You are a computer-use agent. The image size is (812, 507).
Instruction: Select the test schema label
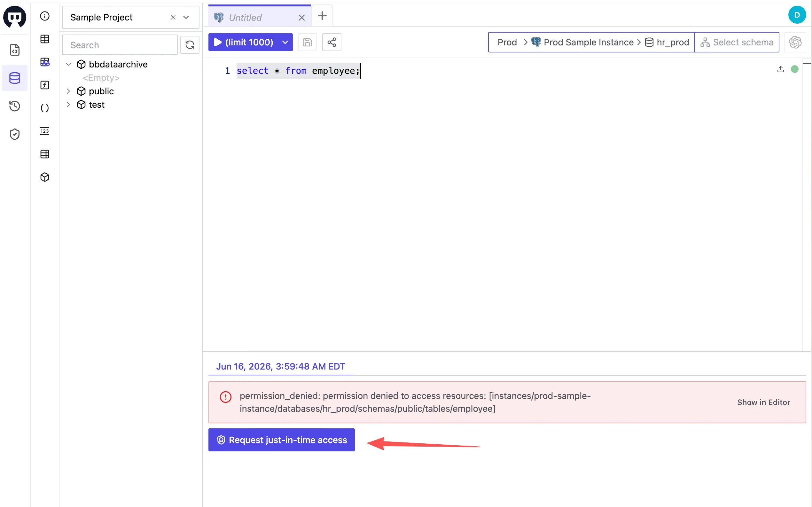[x=97, y=104]
